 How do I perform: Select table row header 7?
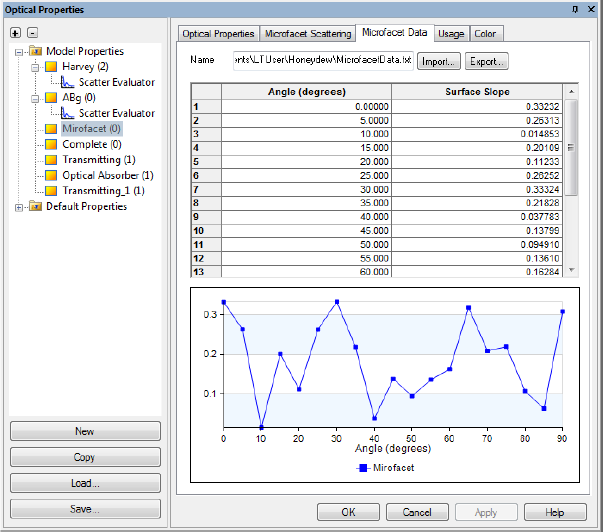pos(206,189)
